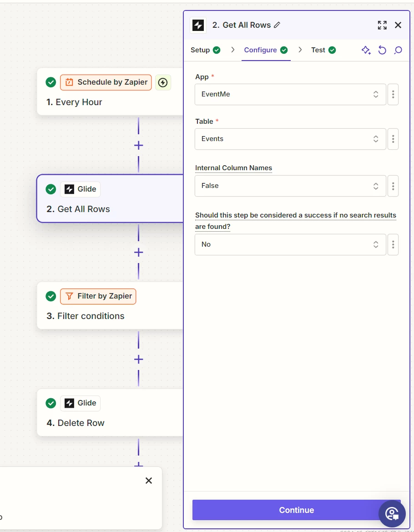Open the comment bubble icon in panel
This screenshot has width=414, height=532.
click(x=398, y=50)
